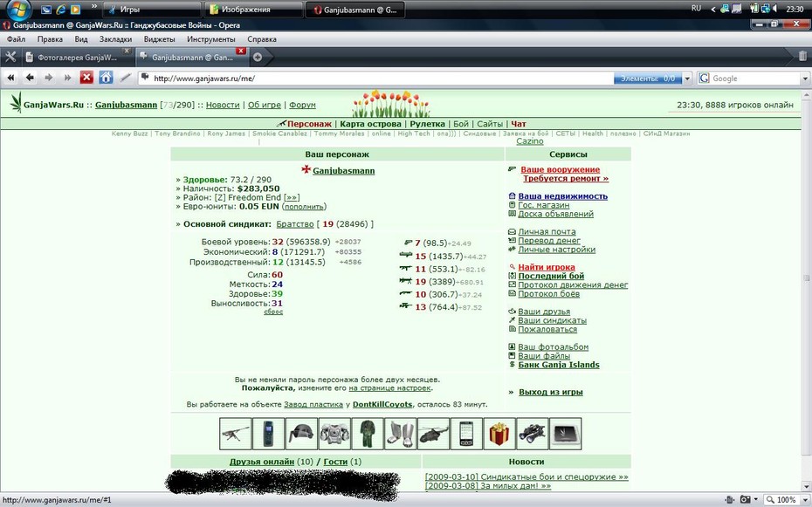The image size is (812, 507).
Task: Open a new tab with plus button
Action: 258,58
